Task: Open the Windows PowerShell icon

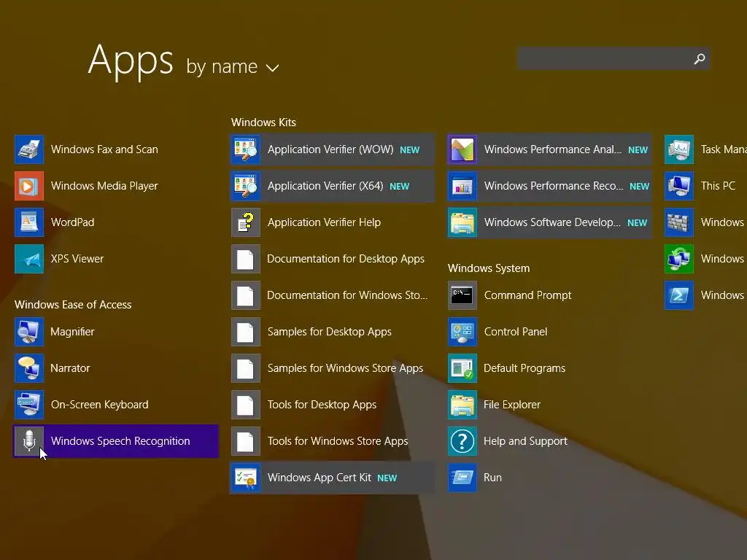Action: pyautogui.click(x=679, y=295)
